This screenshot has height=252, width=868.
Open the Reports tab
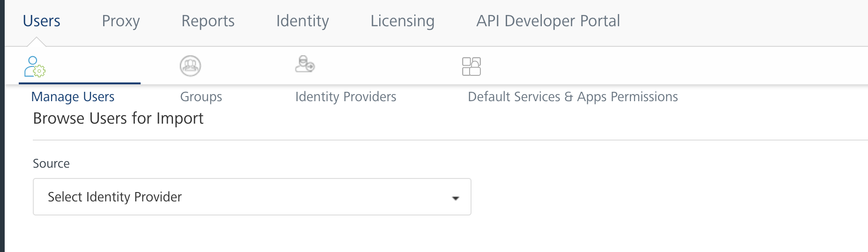click(208, 21)
